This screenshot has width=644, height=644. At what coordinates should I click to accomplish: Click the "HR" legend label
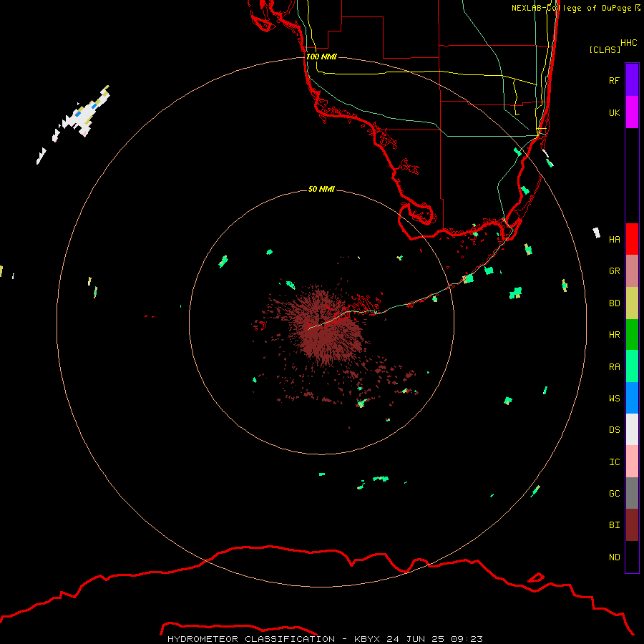(614, 335)
